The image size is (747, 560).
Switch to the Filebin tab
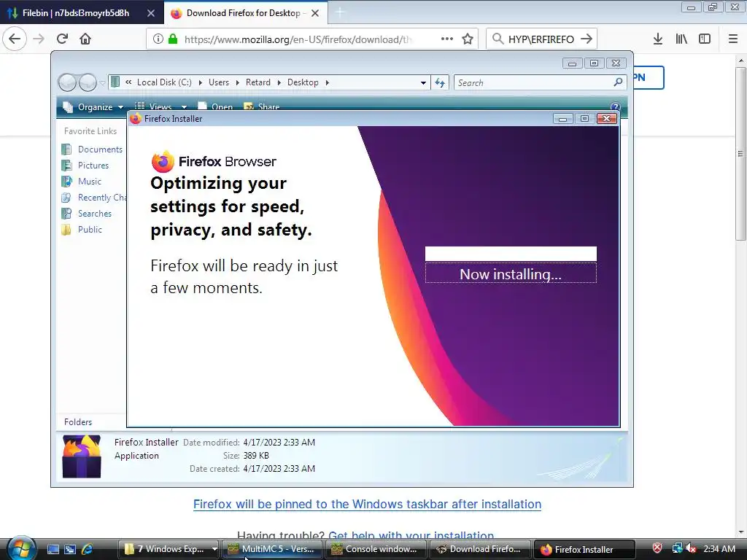76,13
